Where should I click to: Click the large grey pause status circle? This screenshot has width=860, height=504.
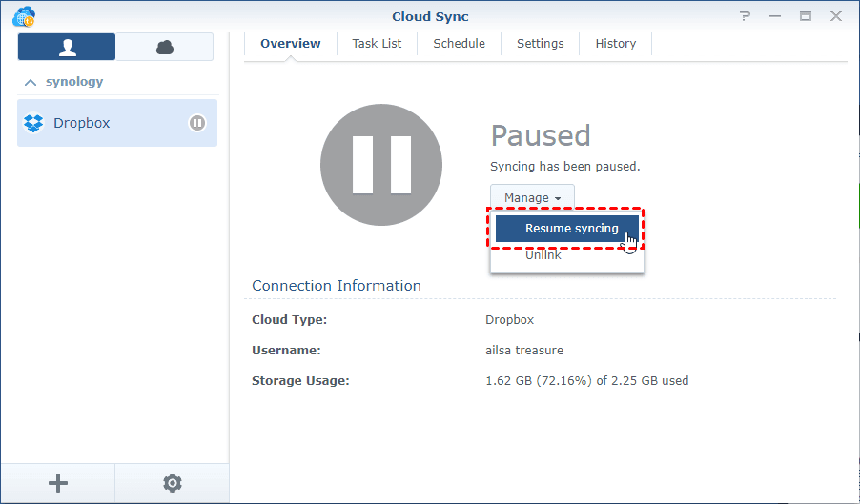point(381,165)
